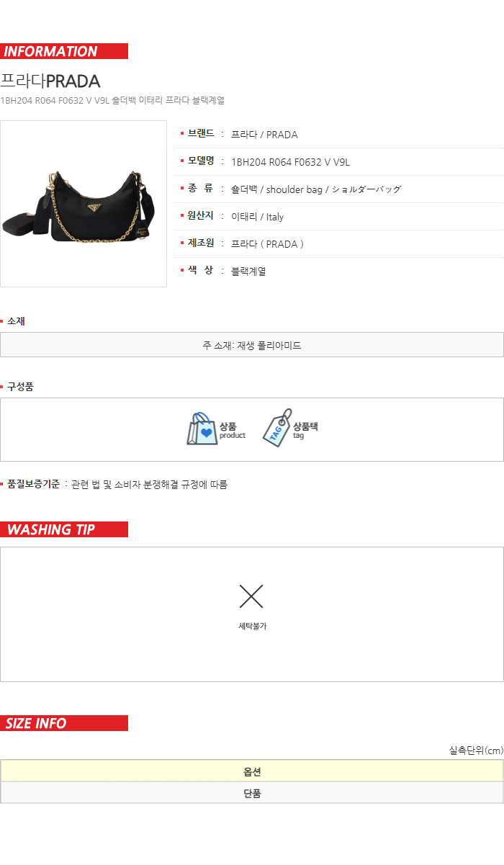Click the subtitle line describing the shoulder bag

(112, 100)
